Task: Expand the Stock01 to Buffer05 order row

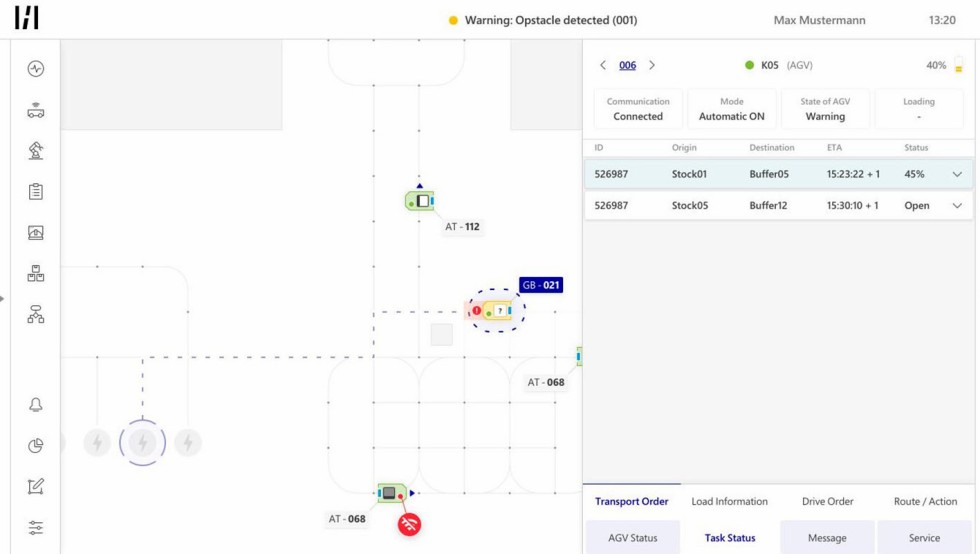Action: 957,174
